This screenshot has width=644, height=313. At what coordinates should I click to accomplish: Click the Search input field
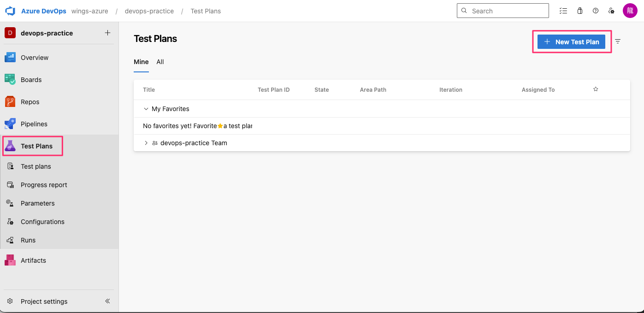tap(507, 11)
